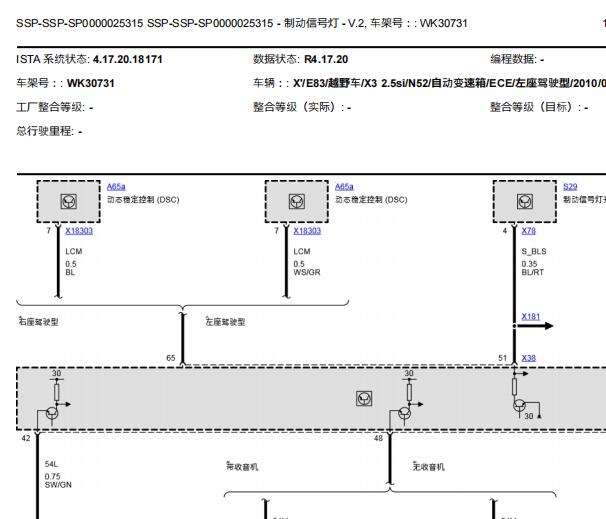Image resolution: width=606 pixels, height=519 pixels.
Task: Click the 工厂整合等级 label
Action: pos(50,107)
